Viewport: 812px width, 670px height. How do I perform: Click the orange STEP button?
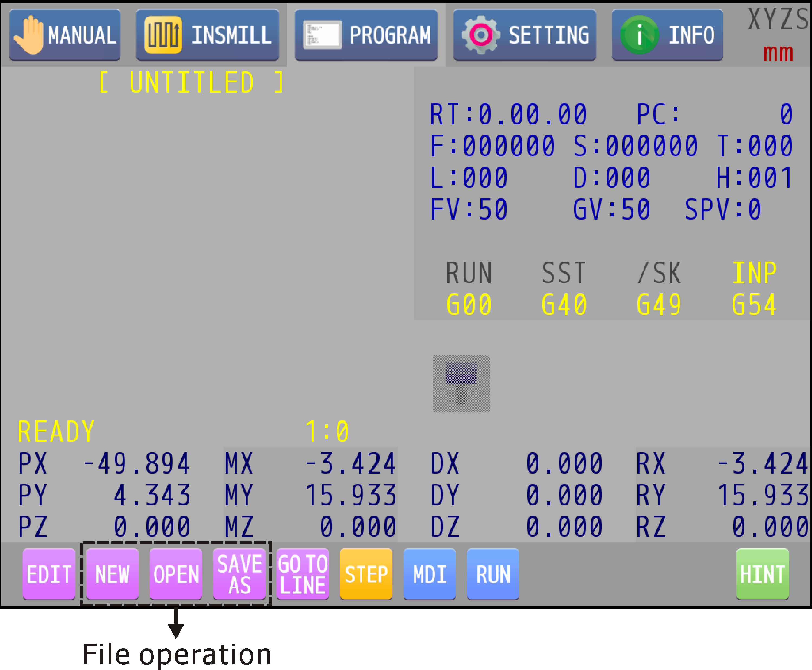coord(366,574)
